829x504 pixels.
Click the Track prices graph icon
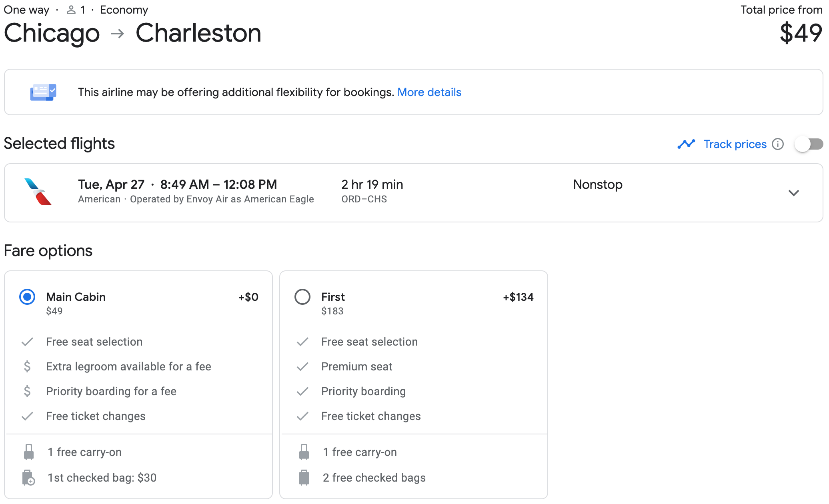pos(686,144)
